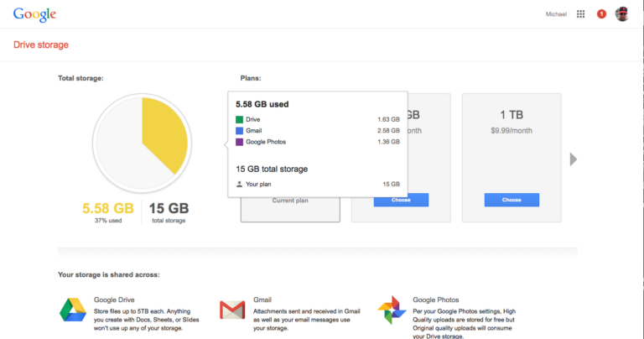Click the red notifications badge
The image size is (644, 339).
[x=601, y=14]
